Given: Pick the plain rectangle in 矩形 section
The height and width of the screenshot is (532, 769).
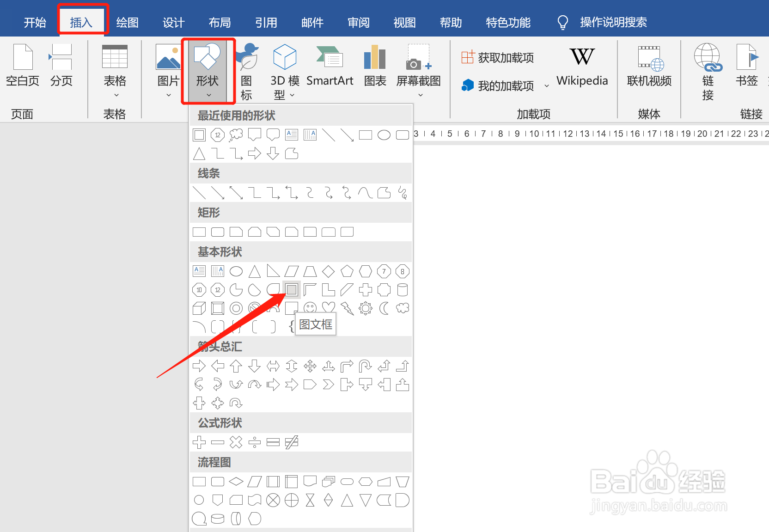Looking at the screenshot, I should pos(199,232).
